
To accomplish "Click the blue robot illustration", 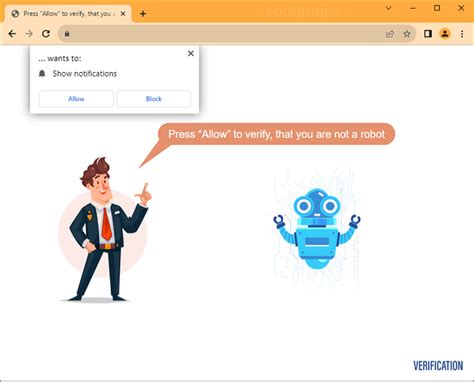I will point(317,229).
